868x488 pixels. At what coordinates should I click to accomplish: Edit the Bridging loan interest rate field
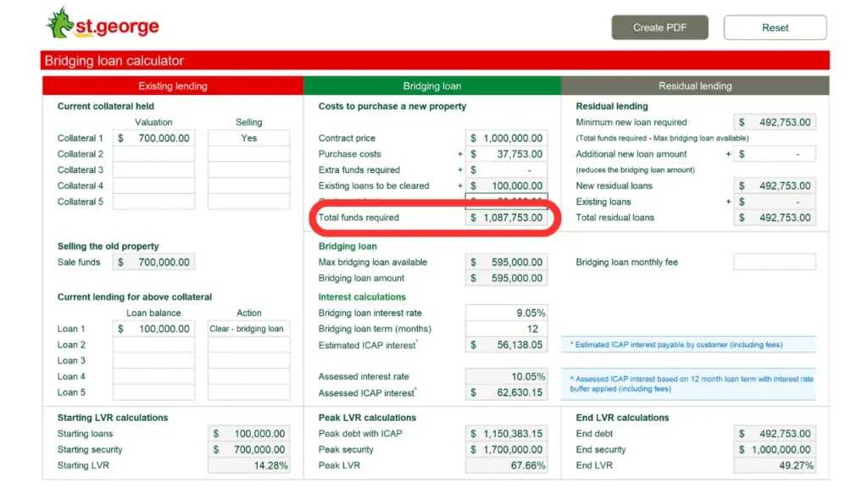click(x=507, y=313)
